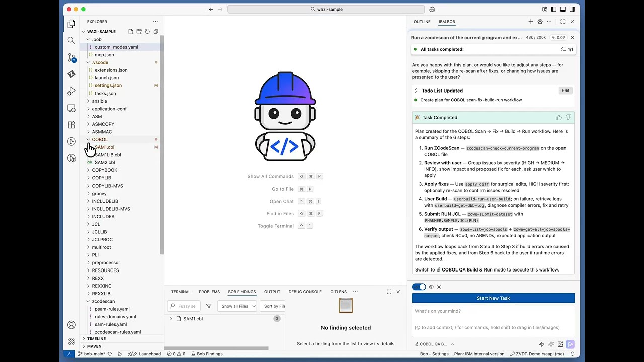Give thumbs down on Task Completed
This screenshot has width=644, height=362.
point(568,117)
